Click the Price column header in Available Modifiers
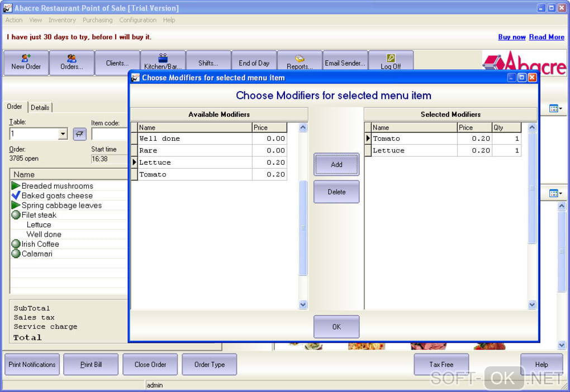The image size is (570, 392). click(269, 127)
